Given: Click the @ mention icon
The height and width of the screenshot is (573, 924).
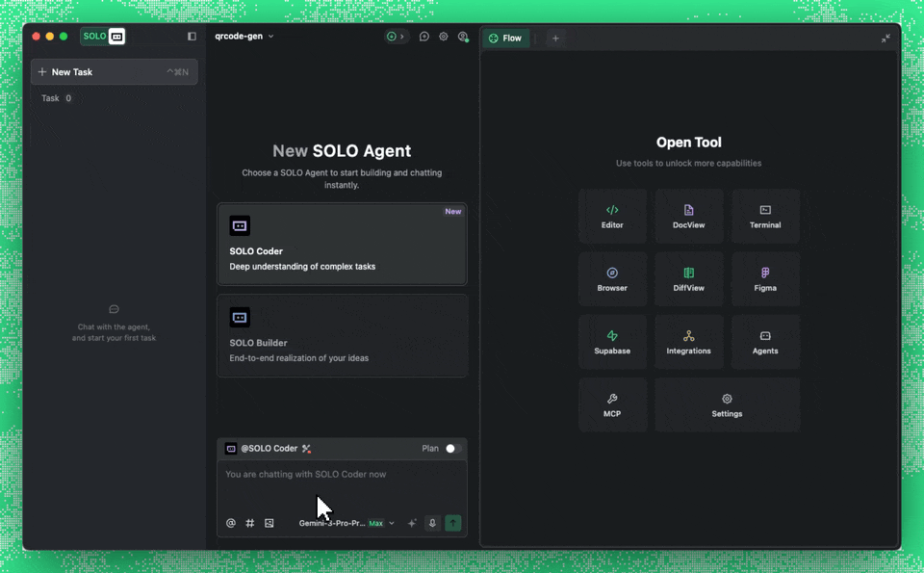Looking at the screenshot, I should pyautogui.click(x=231, y=523).
